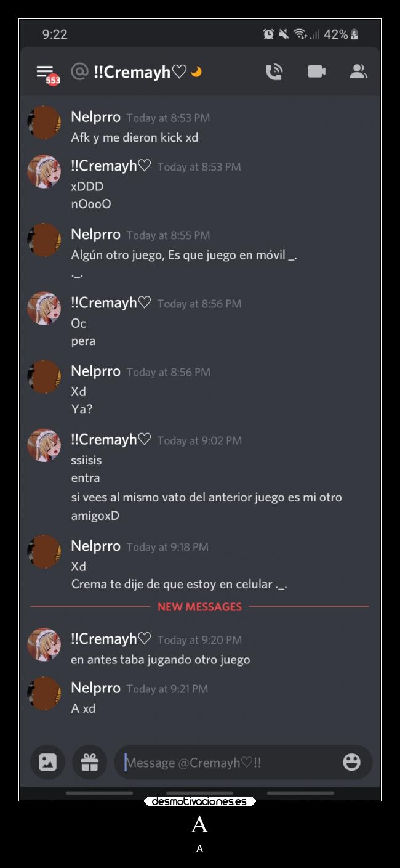
Task: Tap the alarm icon in status bar
Action: coord(268,34)
